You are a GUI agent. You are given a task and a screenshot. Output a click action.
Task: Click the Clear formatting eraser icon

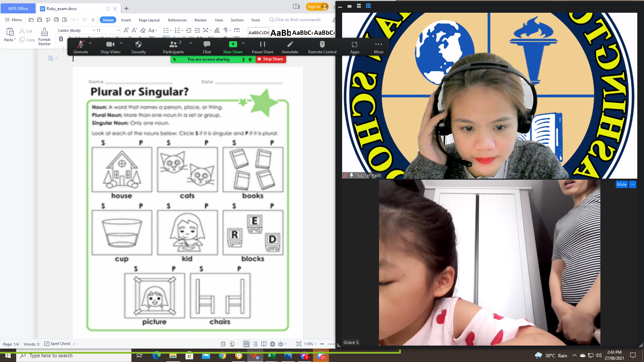pyautogui.click(x=143, y=30)
